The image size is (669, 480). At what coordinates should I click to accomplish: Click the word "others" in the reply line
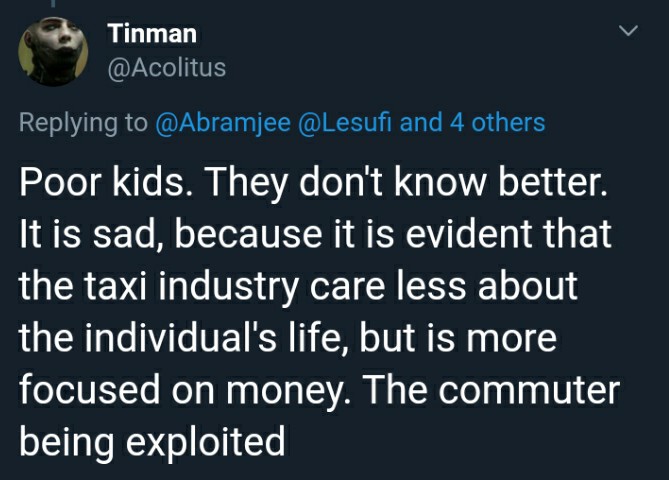pos(509,122)
